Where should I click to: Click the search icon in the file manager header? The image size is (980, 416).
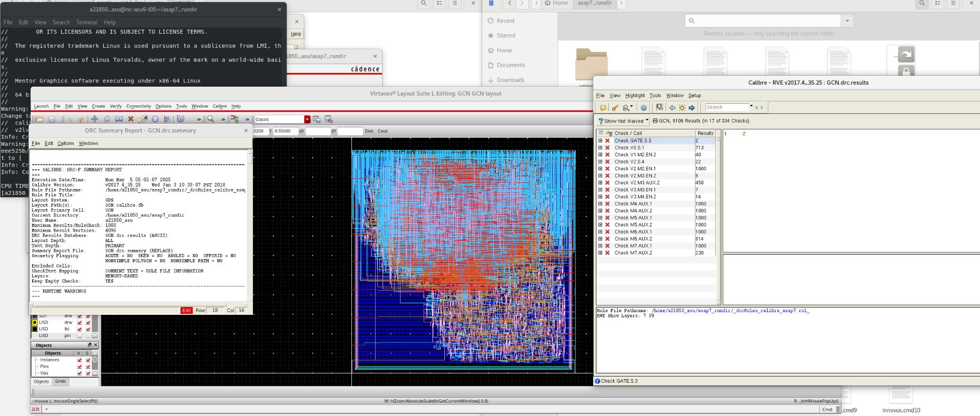[922, 3]
